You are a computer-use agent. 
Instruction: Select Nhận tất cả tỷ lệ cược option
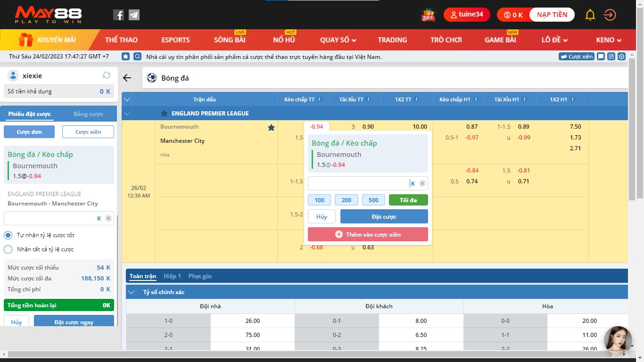8,249
